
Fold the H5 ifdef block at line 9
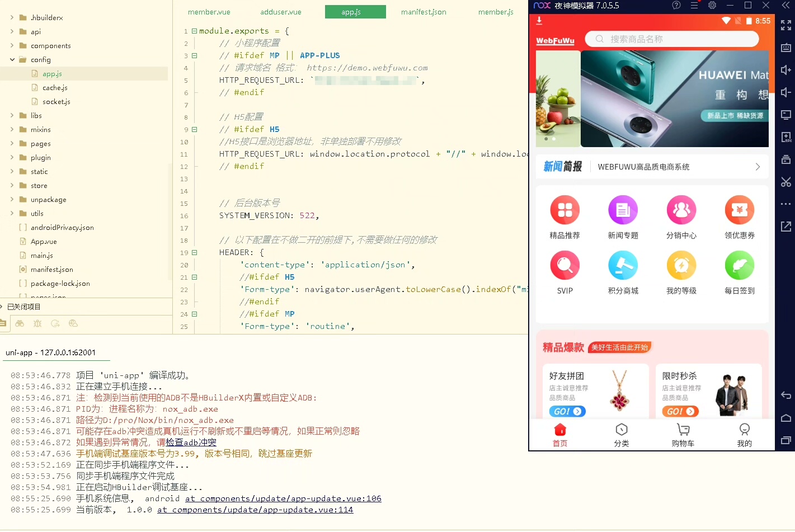click(x=195, y=129)
